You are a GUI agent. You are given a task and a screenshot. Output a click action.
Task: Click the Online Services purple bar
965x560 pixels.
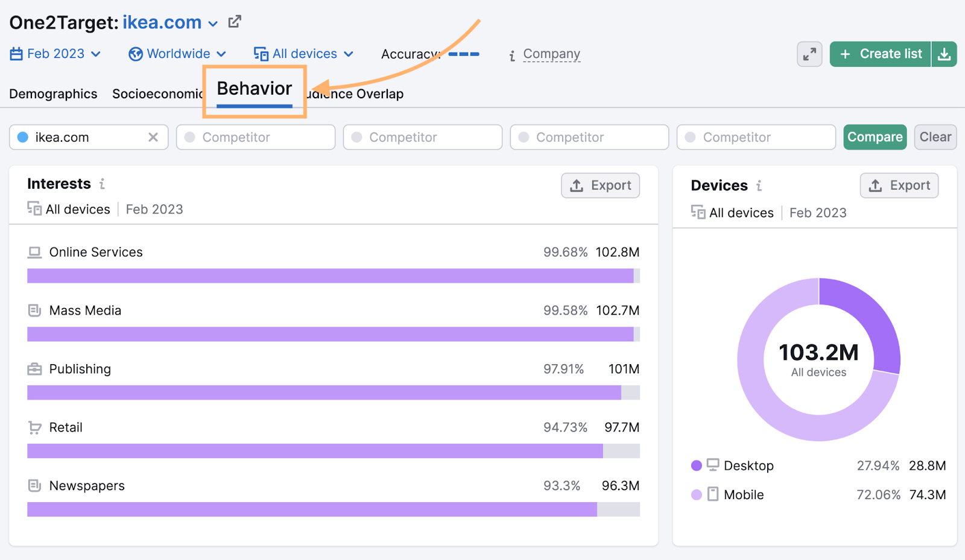click(x=330, y=276)
